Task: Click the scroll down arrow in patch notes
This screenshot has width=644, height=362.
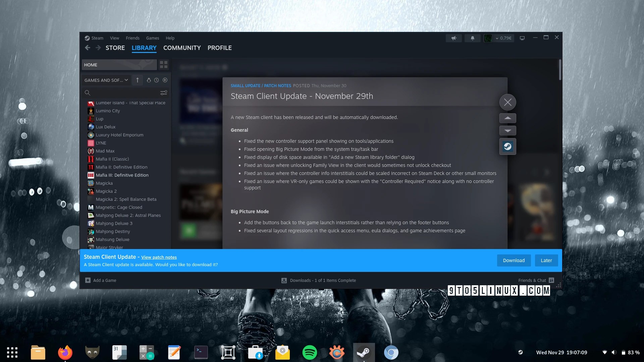Action: [x=507, y=130]
